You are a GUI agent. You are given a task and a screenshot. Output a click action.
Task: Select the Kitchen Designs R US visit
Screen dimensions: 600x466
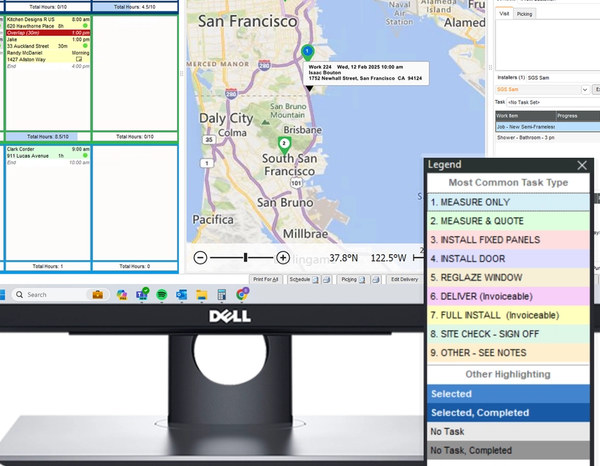pyautogui.click(x=48, y=23)
